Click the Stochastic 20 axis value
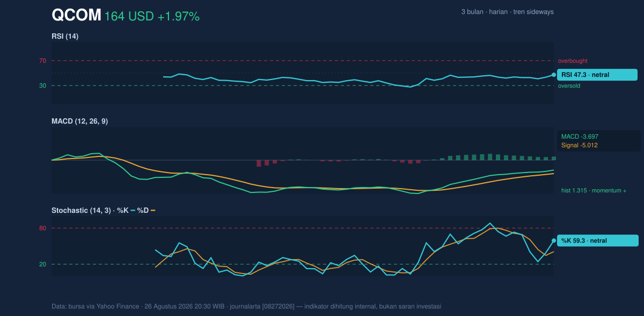This screenshot has height=316, width=644. pos(42,264)
